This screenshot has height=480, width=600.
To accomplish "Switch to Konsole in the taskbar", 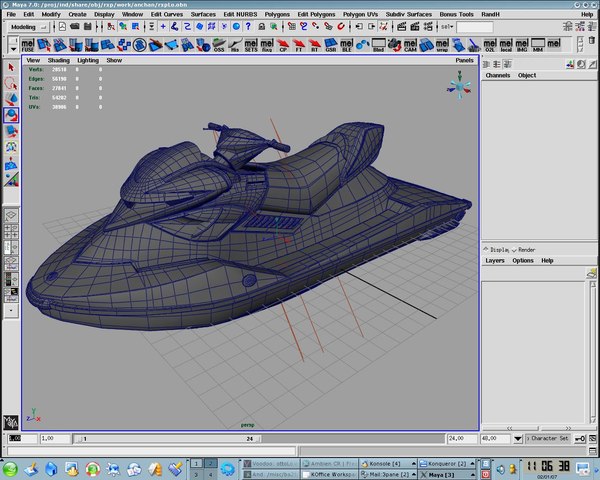I will [388, 464].
